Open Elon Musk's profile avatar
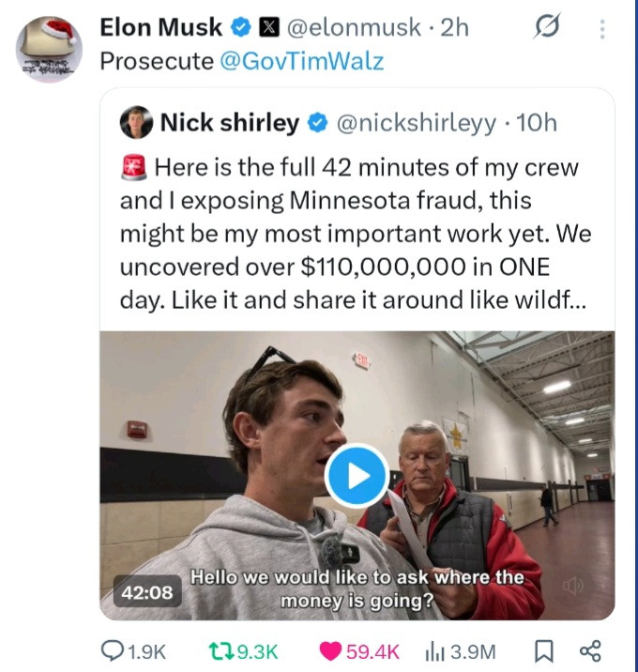Image resolution: width=638 pixels, height=672 pixels. pos(49,49)
